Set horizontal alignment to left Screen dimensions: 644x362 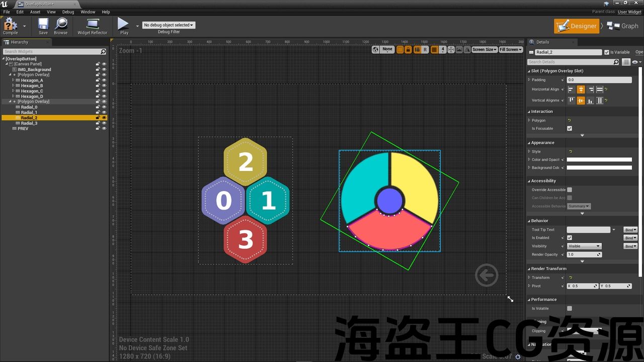[571, 89]
